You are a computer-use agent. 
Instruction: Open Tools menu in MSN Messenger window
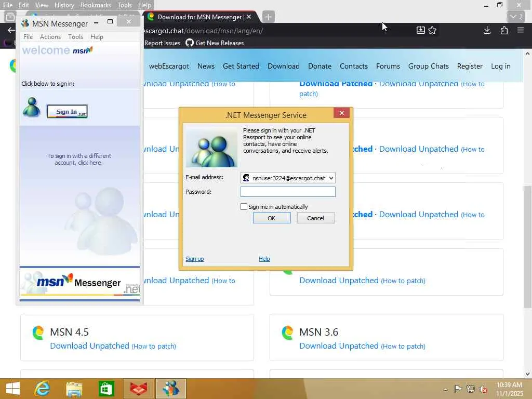[x=75, y=37]
